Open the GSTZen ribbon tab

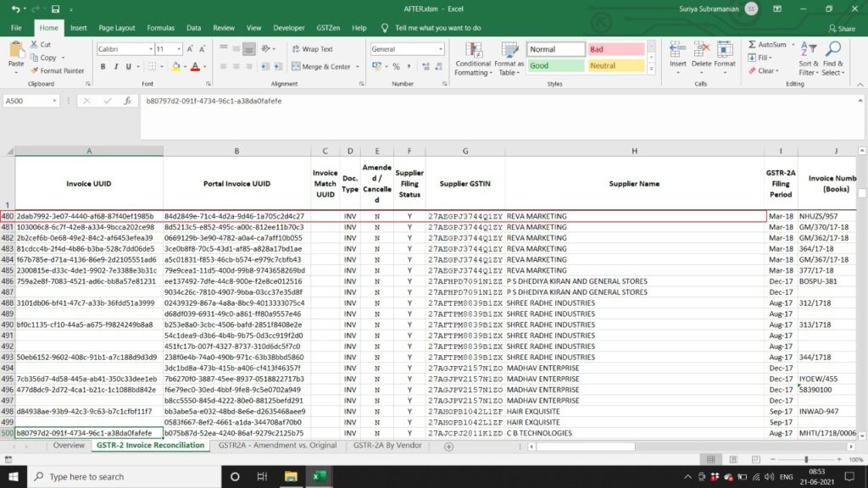click(x=328, y=28)
